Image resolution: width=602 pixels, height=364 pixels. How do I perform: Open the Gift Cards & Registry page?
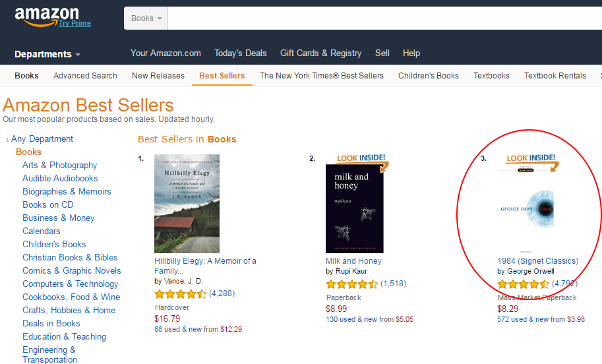(x=320, y=53)
